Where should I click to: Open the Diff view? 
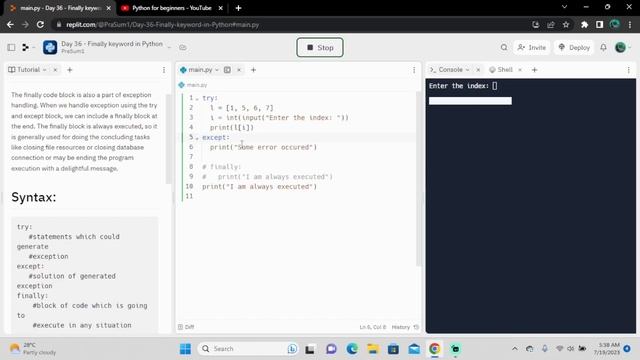(x=186, y=327)
